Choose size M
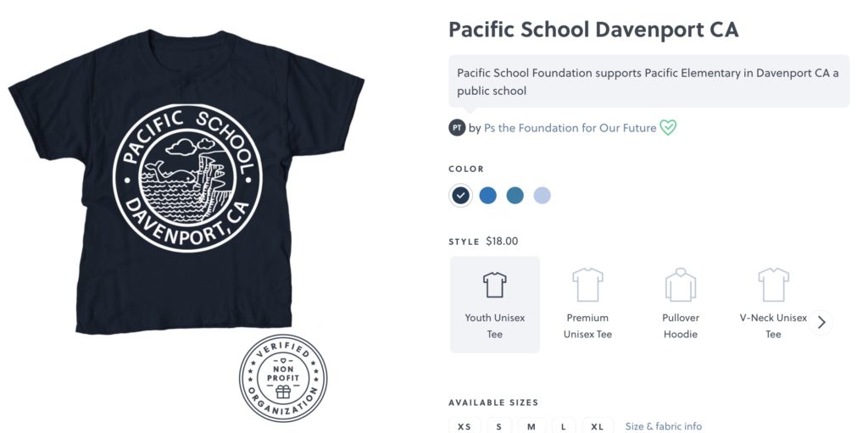The width and height of the screenshot is (868, 433). 531,425
